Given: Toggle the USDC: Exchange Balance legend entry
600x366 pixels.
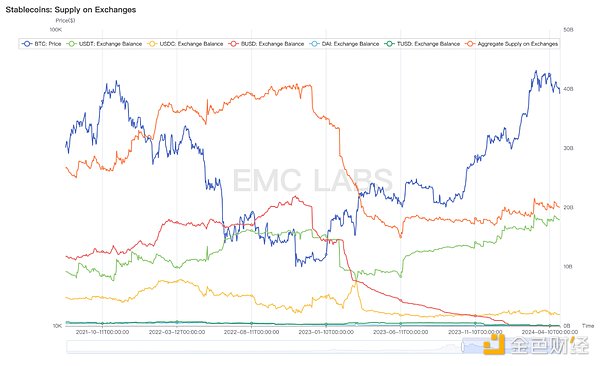Looking at the screenshot, I should [x=186, y=44].
